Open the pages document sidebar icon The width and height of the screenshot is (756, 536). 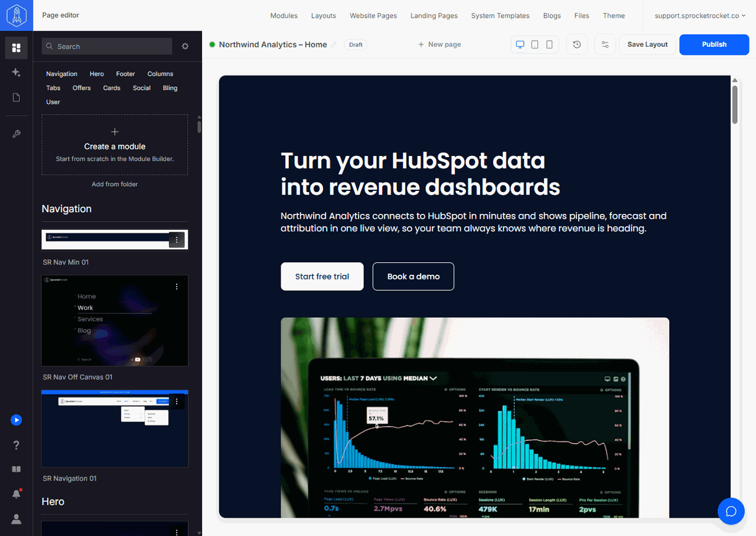pos(17,98)
